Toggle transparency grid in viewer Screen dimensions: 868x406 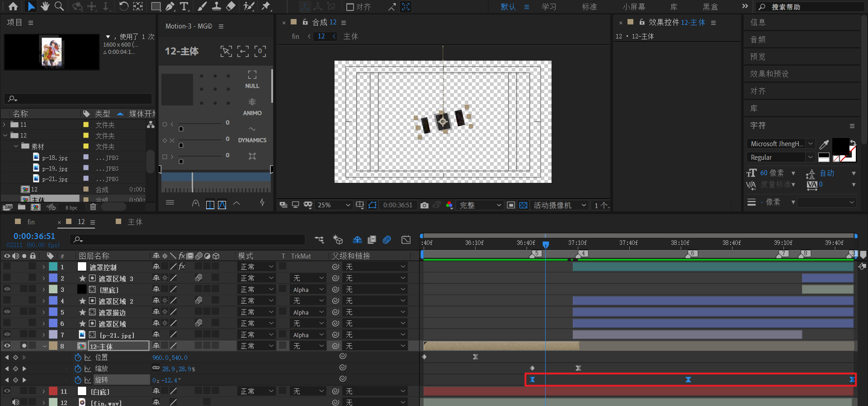tap(523, 205)
